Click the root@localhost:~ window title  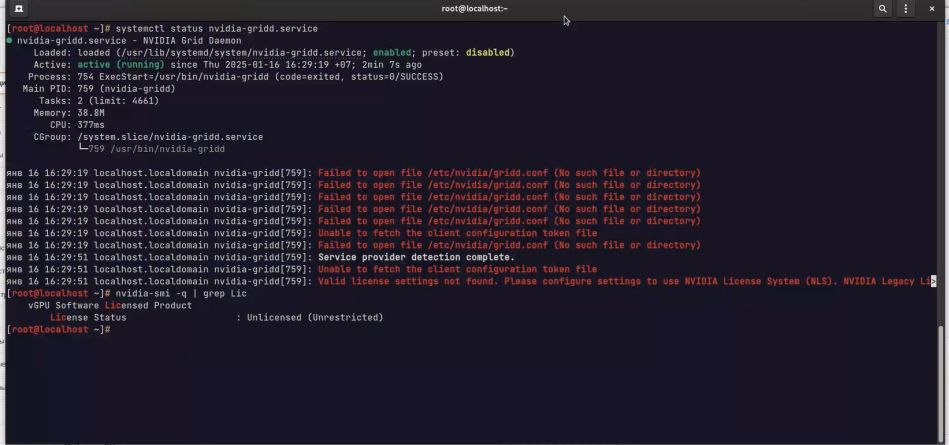(474, 9)
